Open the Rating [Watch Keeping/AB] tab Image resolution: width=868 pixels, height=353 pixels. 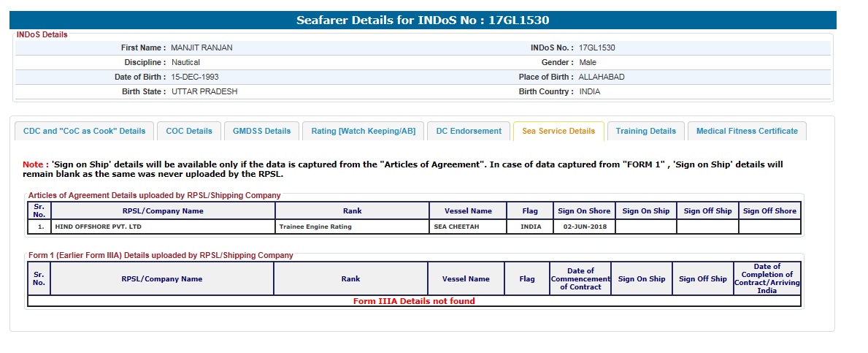click(363, 131)
